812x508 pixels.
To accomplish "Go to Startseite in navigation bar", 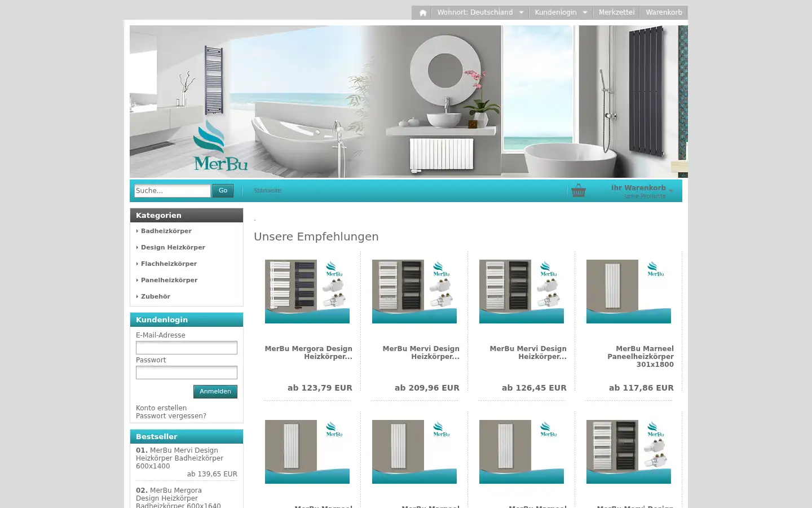I will point(267,191).
